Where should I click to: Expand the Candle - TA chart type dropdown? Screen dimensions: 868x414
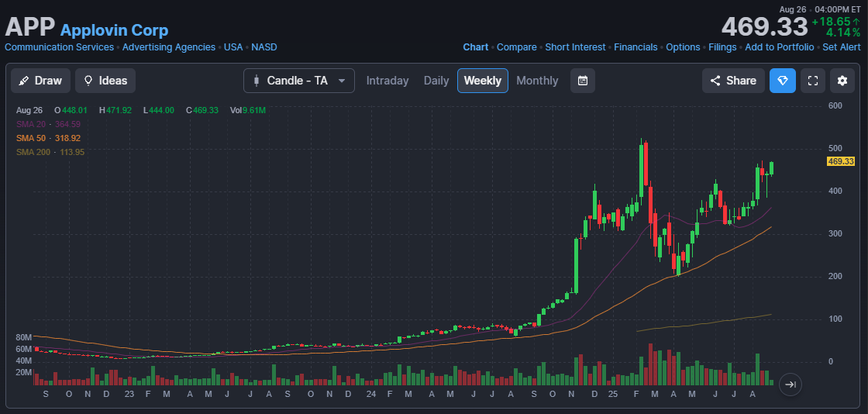299,81
